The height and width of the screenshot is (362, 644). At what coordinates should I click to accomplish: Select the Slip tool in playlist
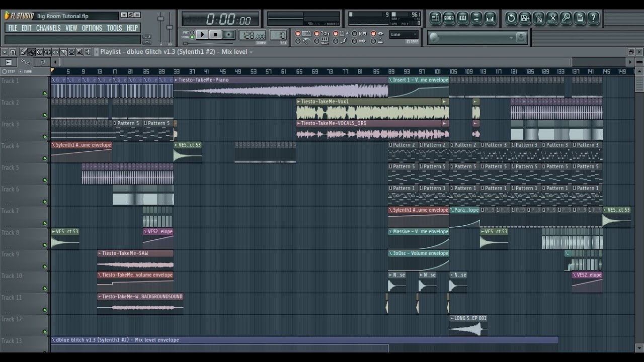(55, 52)
